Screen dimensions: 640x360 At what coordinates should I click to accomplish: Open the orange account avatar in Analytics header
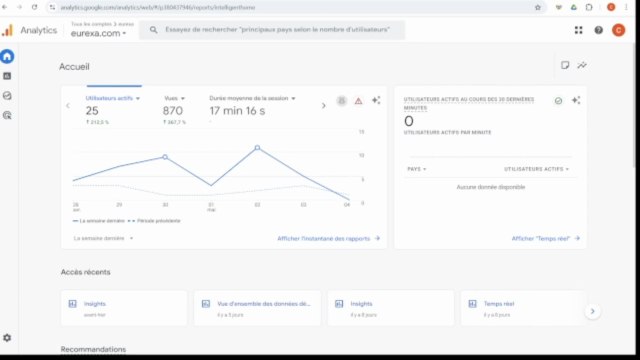point(618,30)
